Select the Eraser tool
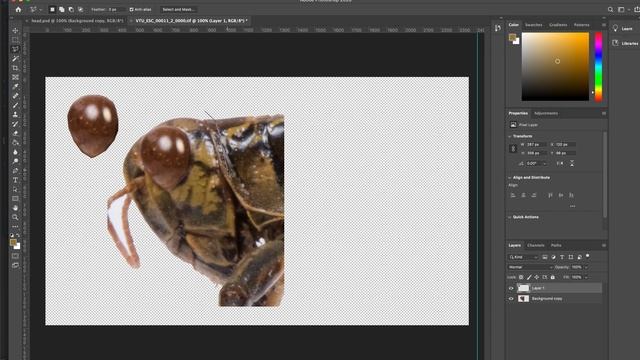The image size is (640, 360). click(16, 133)
